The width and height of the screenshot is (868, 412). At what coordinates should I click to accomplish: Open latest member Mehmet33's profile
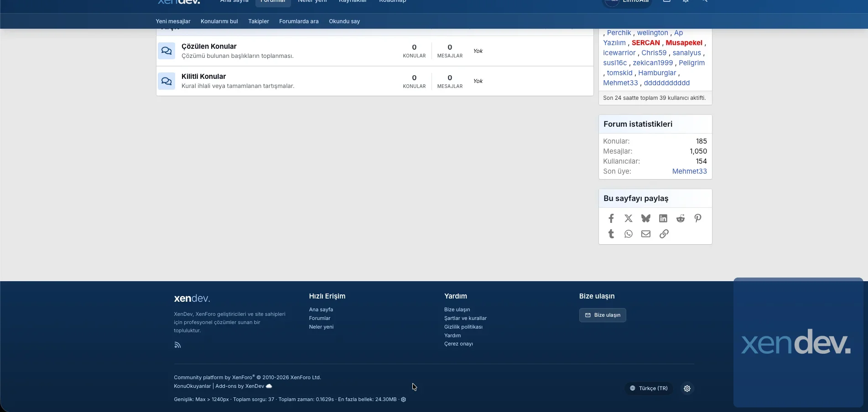click(x=689, y=171)
